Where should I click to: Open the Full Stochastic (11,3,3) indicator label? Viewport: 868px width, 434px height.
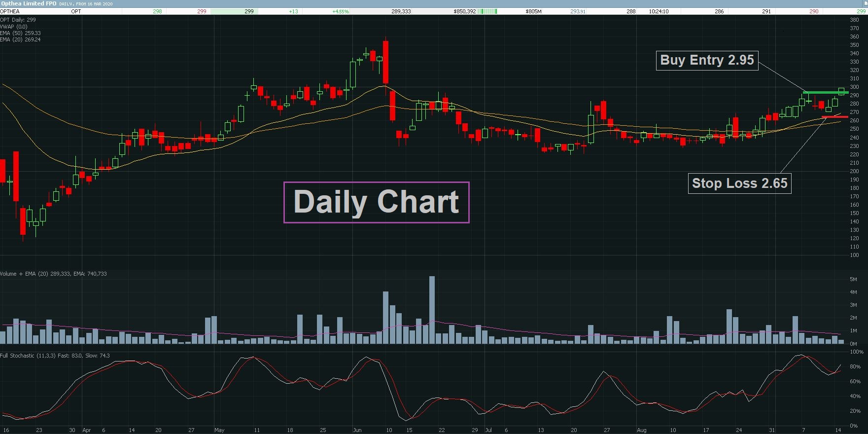[x=55, y=356]
